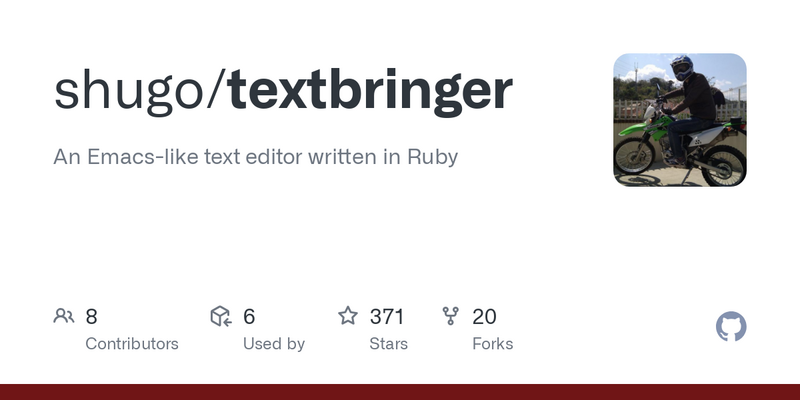Click the word 'Ruby' in description
This screenshot has width=800, height=400.
(433, 157)
